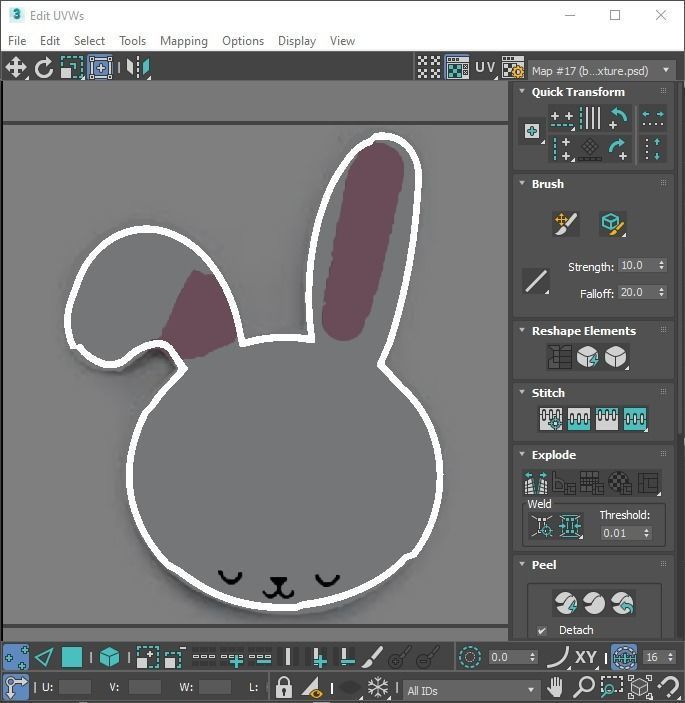Click the Relax custom cube icon
The height and width of the screenshot is (703, 685).
tap(616, 357)
